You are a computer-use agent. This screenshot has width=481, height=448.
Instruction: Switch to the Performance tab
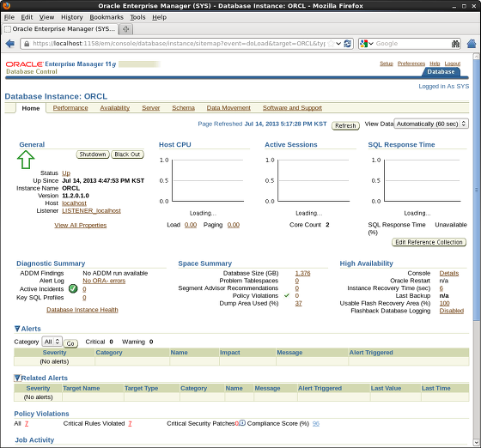click(70, 108)
